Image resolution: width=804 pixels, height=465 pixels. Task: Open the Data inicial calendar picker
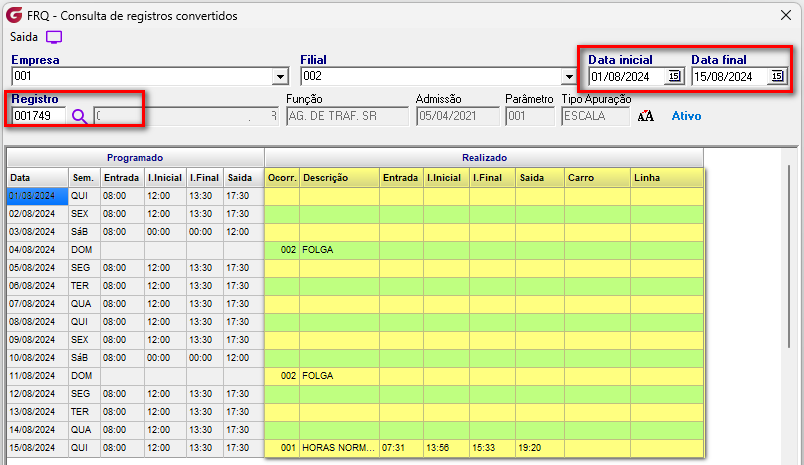[x=674, y=76]
